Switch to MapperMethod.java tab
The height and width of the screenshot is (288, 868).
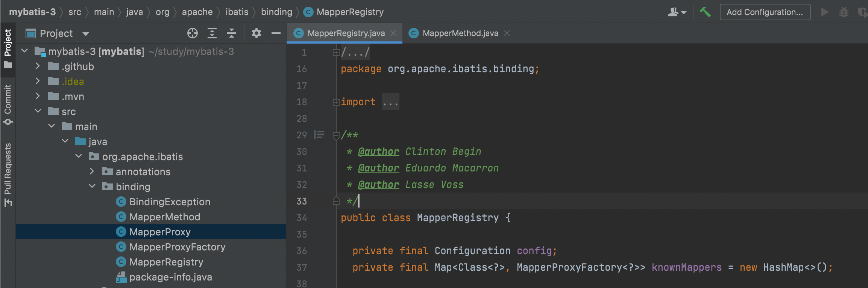pyautogui.click(x=460, y=33)
